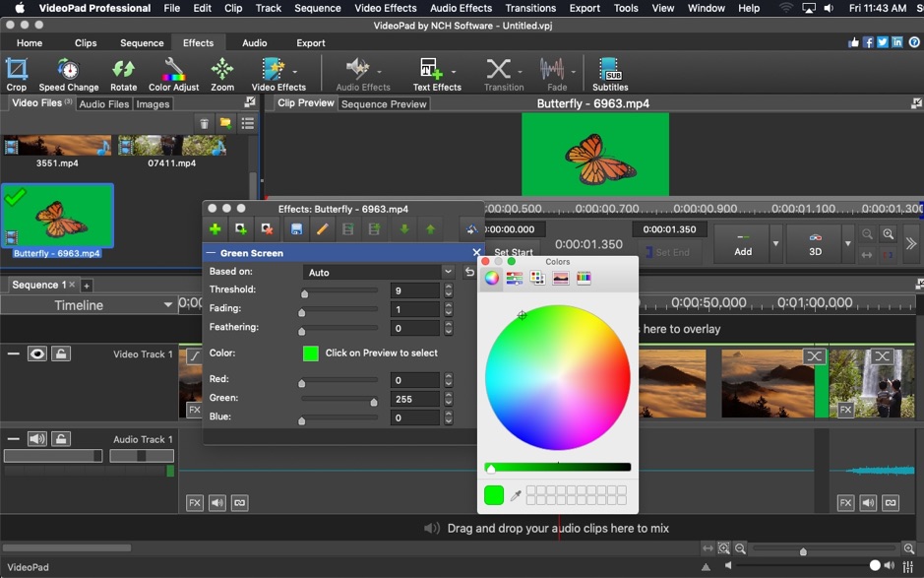The image size is (924, 578).
Task: Click the 3D button
Action: click(814, 244)
